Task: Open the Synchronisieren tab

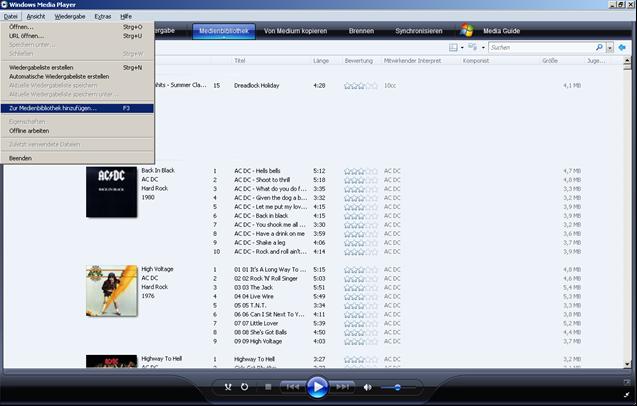Action: (419, 31)
